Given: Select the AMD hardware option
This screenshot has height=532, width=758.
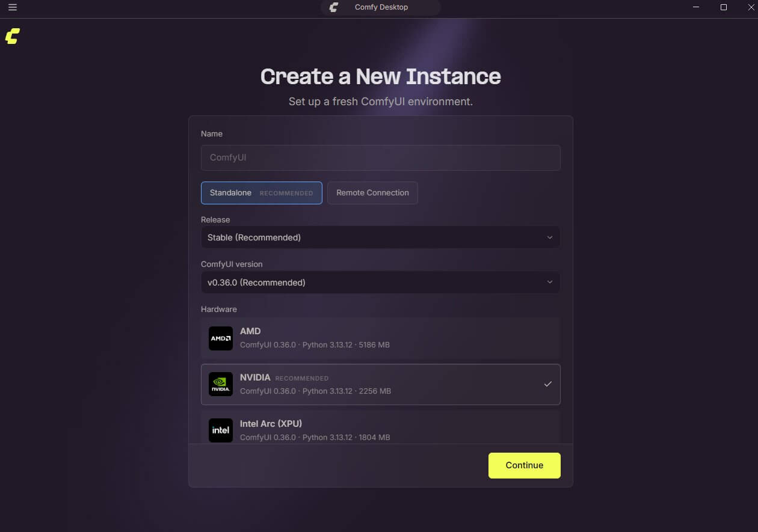Looking at the screenshot, I should [381, 338].
